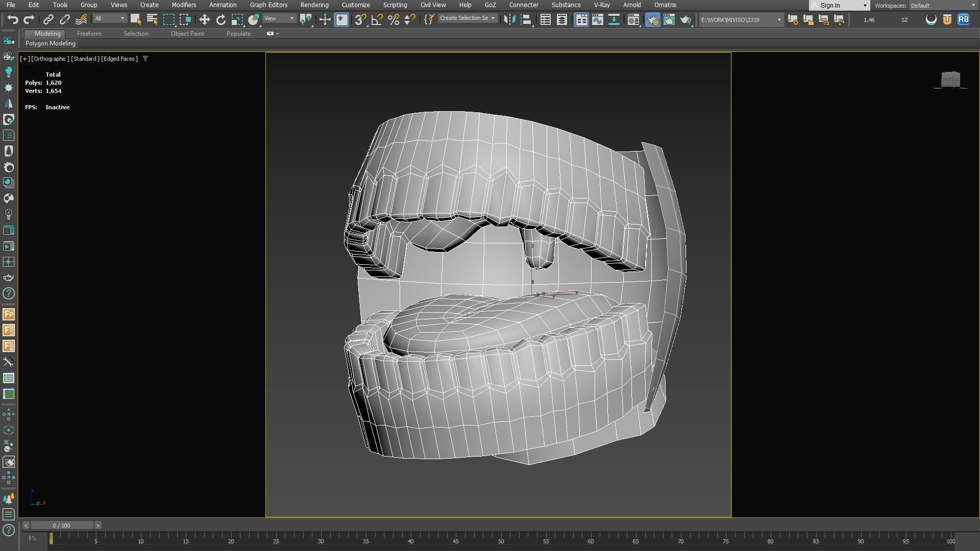Activate the Select and Link tool

[x=48, y=20]
